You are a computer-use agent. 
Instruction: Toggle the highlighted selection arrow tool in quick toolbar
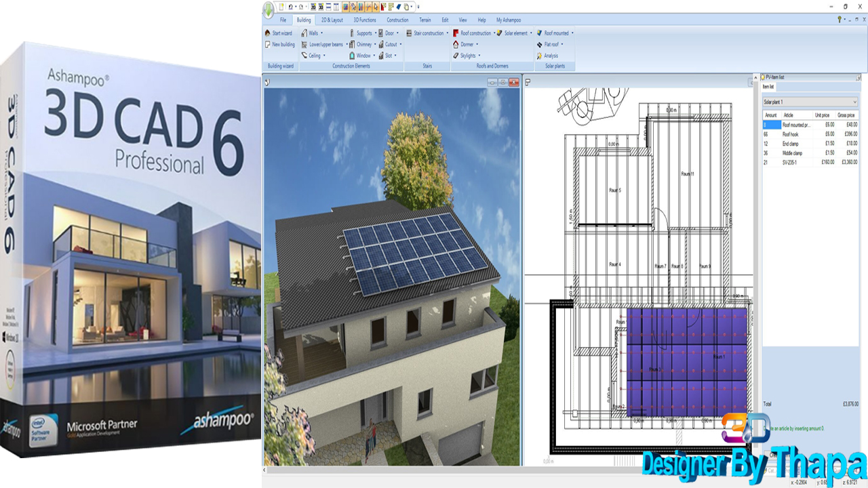376,7
